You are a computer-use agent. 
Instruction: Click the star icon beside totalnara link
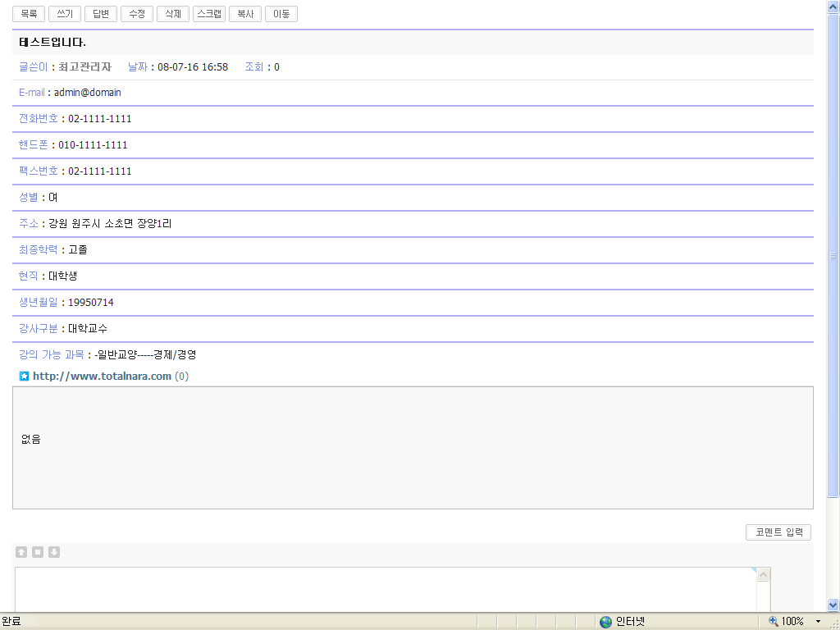(x=24, y=376)
